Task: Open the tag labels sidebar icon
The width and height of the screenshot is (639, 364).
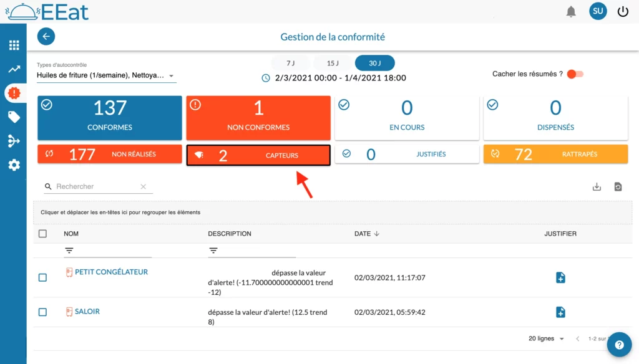Action: 14,117
